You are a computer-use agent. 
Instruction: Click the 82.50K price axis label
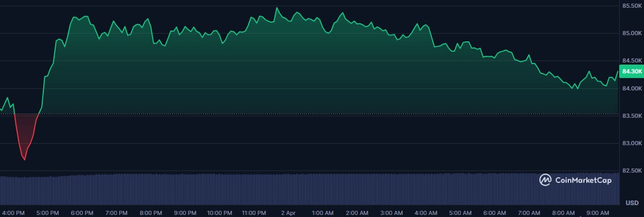tap(632, 171)
